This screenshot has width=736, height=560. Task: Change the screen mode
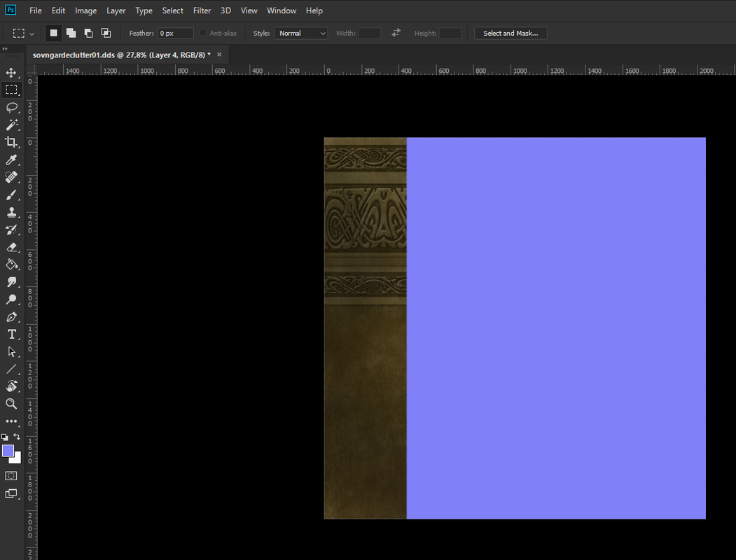tap(11, 493)
